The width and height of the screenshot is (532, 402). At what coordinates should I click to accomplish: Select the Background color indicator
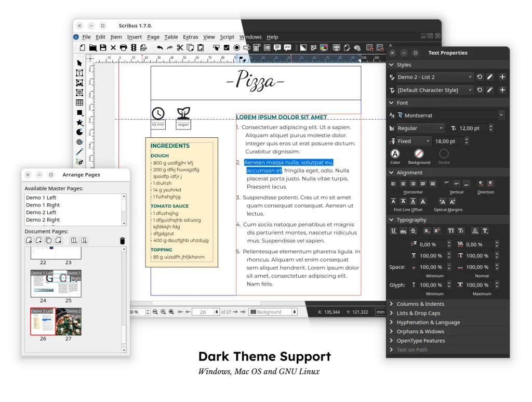pos(419,153)
